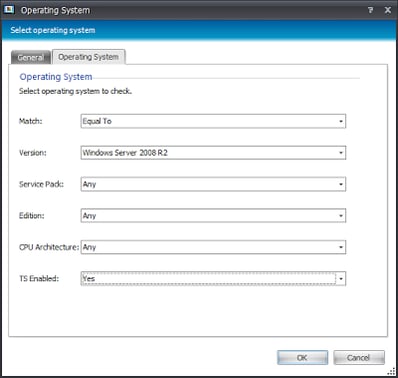
Task: Expand the Service Pack dropdown arrow
Action: click(x=341, y=184)
